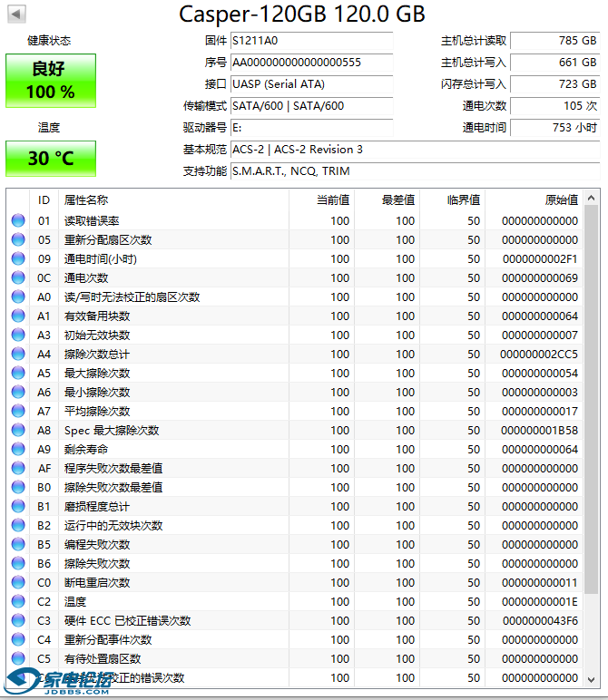Click the blue status icon for row A8
The height and width of the screenshot is (700, 608).
coord(18,430)
